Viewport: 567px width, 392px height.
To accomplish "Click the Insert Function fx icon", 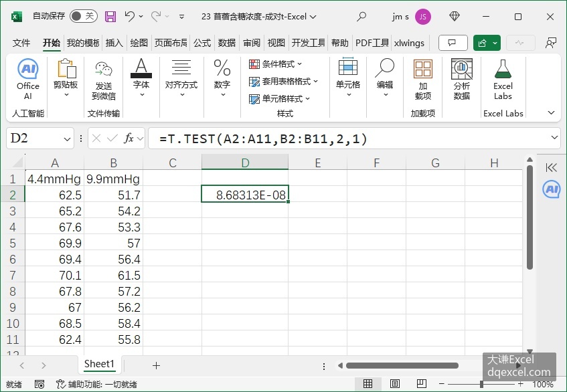I will [x=129, y=138].
